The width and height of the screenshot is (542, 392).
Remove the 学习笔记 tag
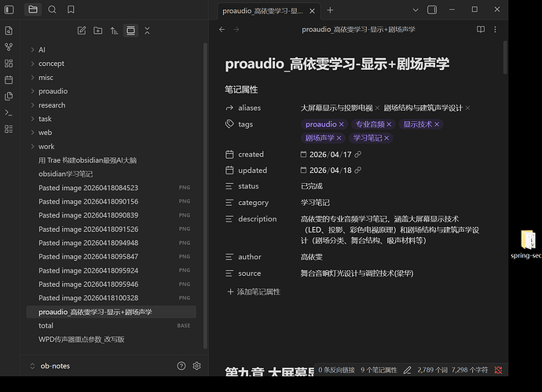386,138
